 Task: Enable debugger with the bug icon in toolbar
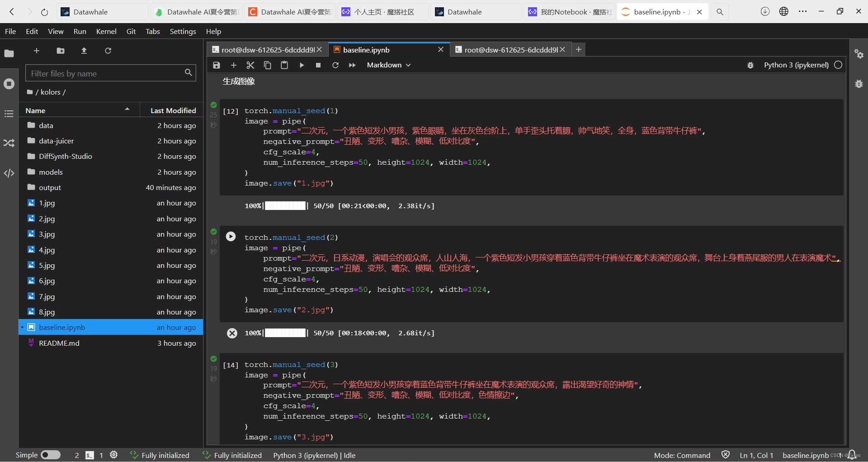[x=750, y=65]
